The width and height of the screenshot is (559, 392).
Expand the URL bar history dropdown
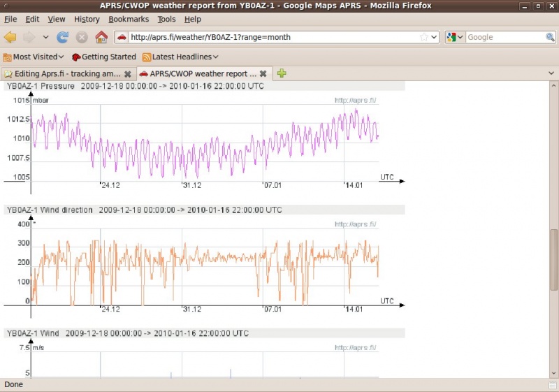[434, 37]
